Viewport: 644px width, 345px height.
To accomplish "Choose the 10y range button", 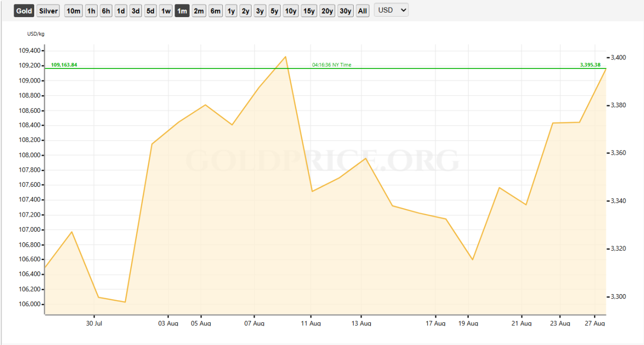I will 291,11.
